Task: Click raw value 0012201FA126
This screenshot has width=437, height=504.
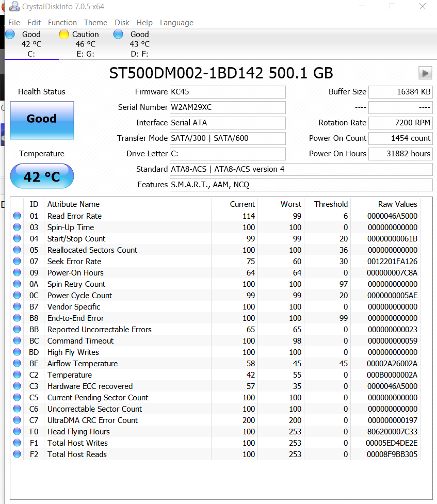Action: coord(392,262)
